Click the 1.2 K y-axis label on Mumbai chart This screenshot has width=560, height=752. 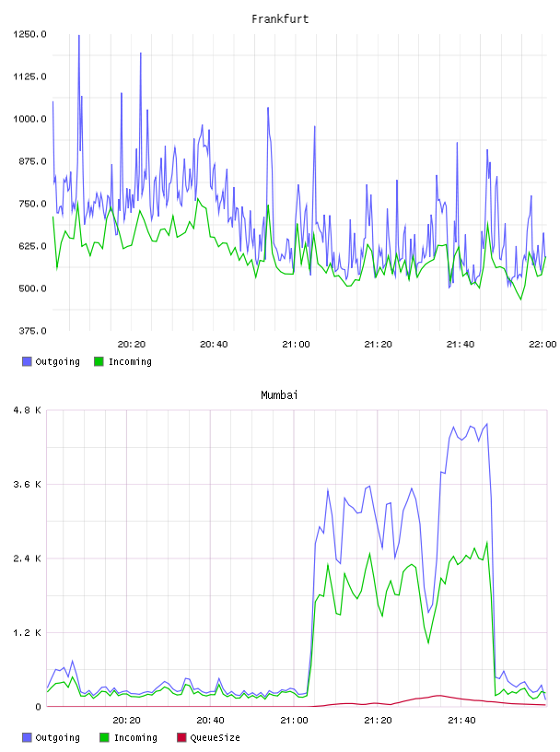pyautogui.click(x=28, y=632)
